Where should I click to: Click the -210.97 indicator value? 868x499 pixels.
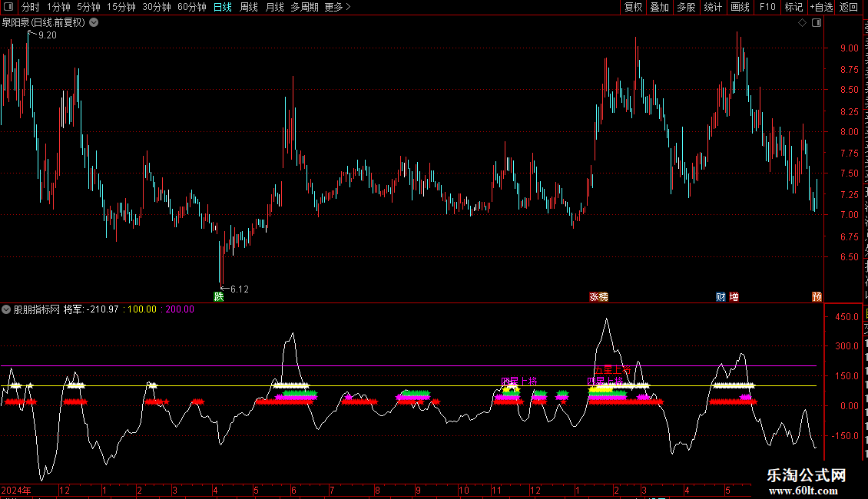(x=102, y=309)
